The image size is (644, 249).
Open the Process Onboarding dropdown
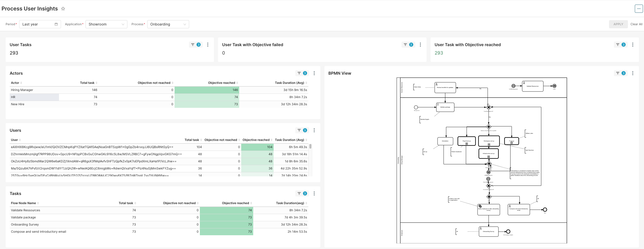[168, 24]
